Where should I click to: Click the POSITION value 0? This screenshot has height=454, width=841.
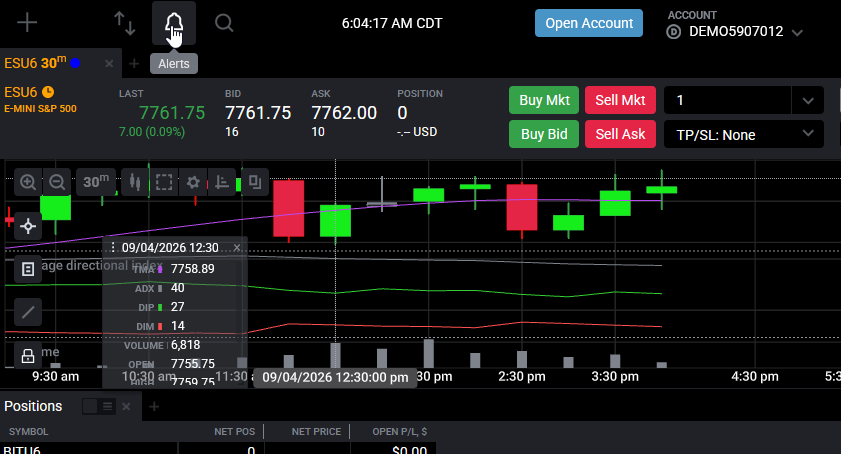[x=402, y=113]
